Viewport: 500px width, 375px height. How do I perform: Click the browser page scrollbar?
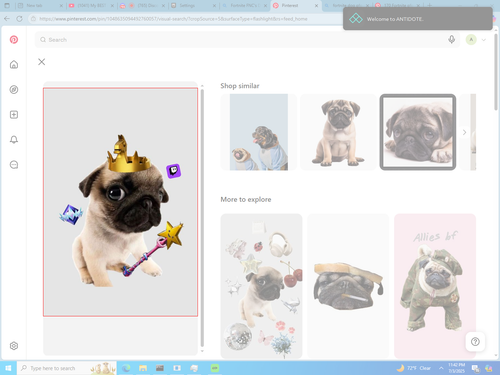tap(496, 72)
